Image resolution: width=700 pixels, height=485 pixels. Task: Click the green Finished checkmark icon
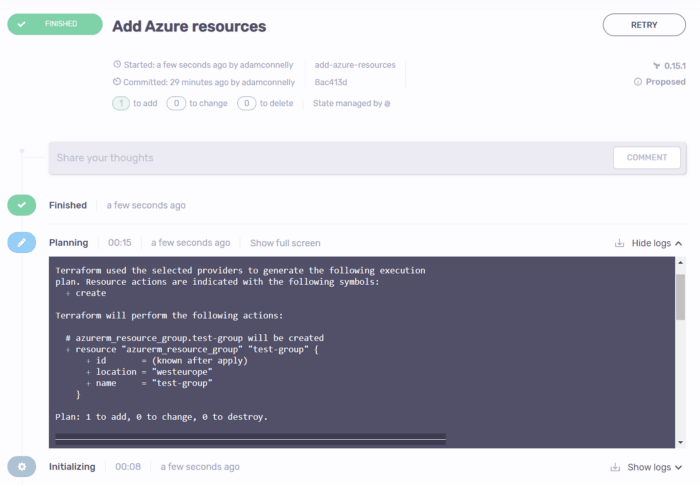[21, 205]
